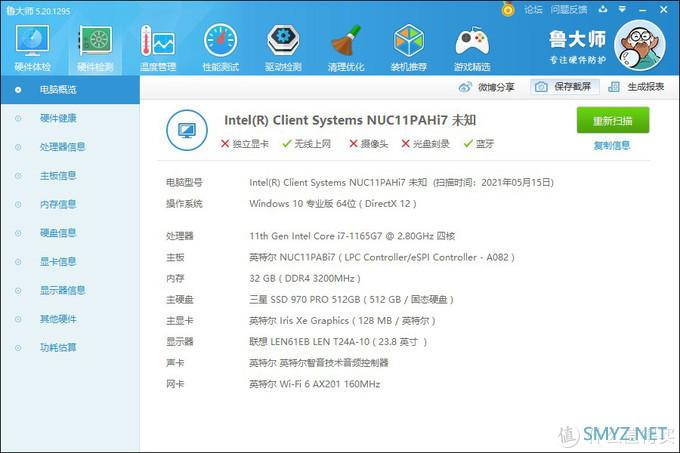Click 保存截屏 save screenshot button
The height and width of the screenshot is (453, 680).
[565, 87]
